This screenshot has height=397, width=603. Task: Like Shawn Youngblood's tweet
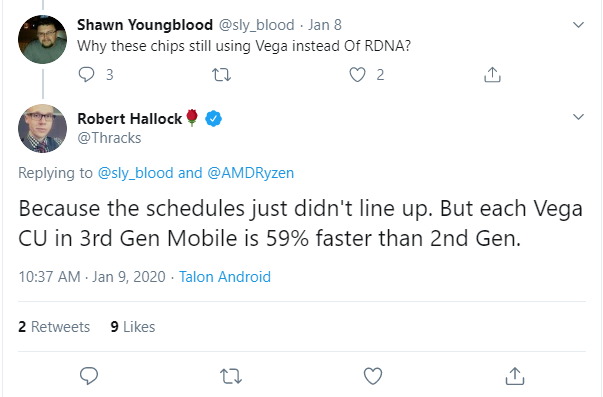(357, 75)
